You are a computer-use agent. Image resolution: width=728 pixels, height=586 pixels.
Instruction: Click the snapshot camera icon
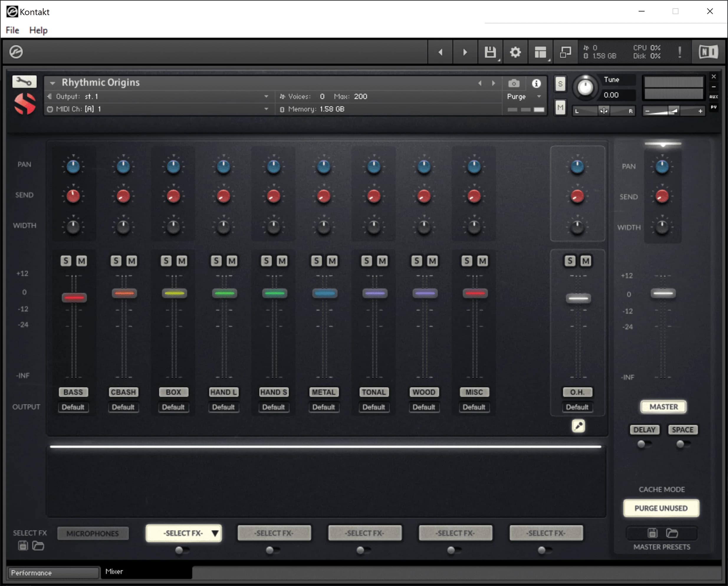coord(514,83)
